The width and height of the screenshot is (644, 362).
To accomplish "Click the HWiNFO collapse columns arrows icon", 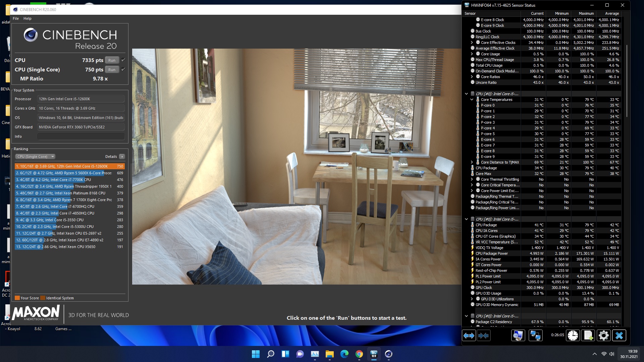I will point(483,336).
